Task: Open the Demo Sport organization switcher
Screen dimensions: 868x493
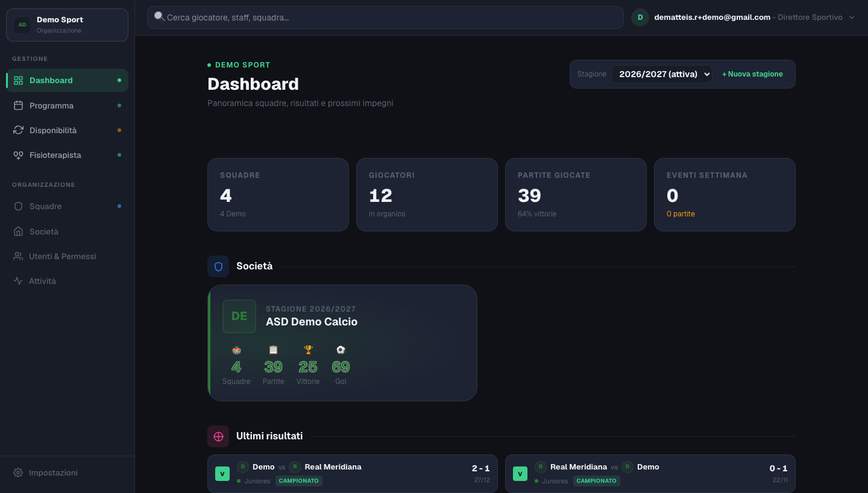Action: [67, 25]
